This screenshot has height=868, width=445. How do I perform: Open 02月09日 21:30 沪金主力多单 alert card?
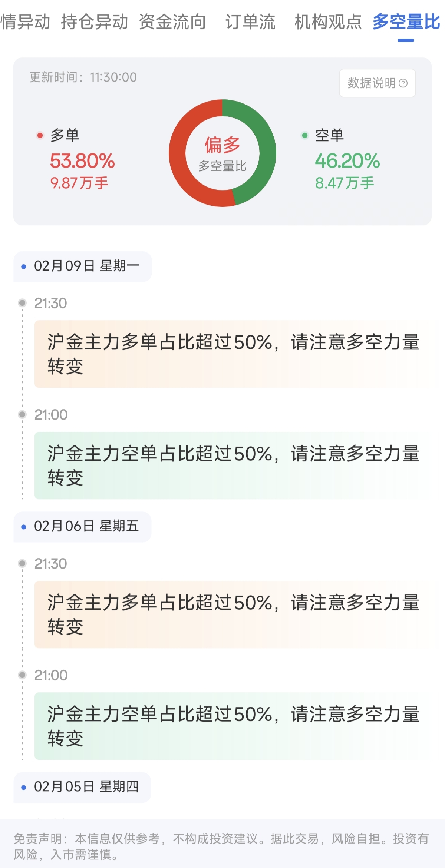click(233, 354)
